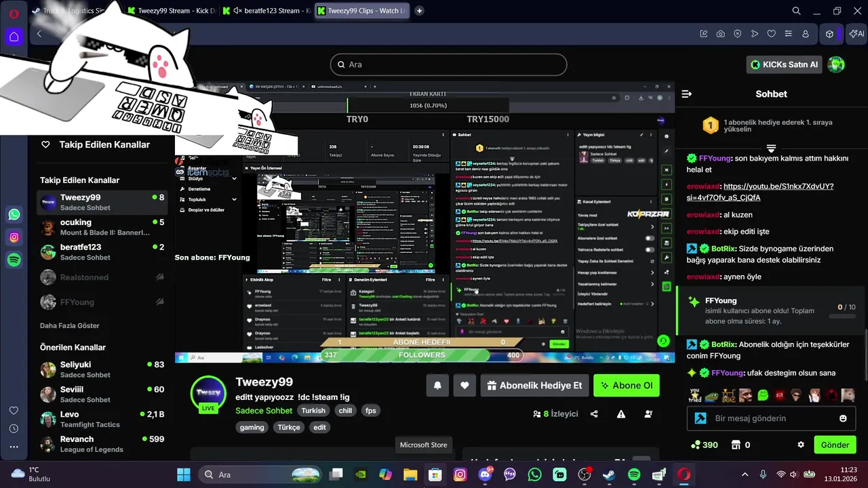Toggle notification bell for Tweezy99
Screen dimensions: 868x488
click(437, 386)
